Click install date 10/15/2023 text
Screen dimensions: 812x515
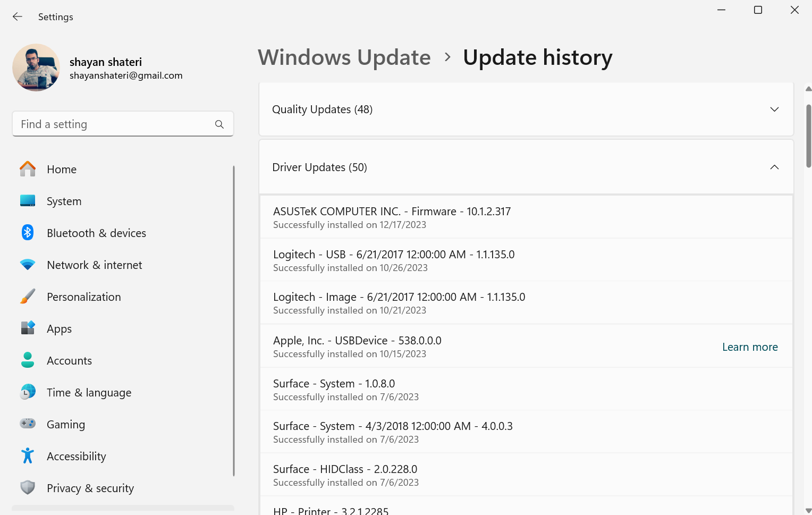coord(403,354)
